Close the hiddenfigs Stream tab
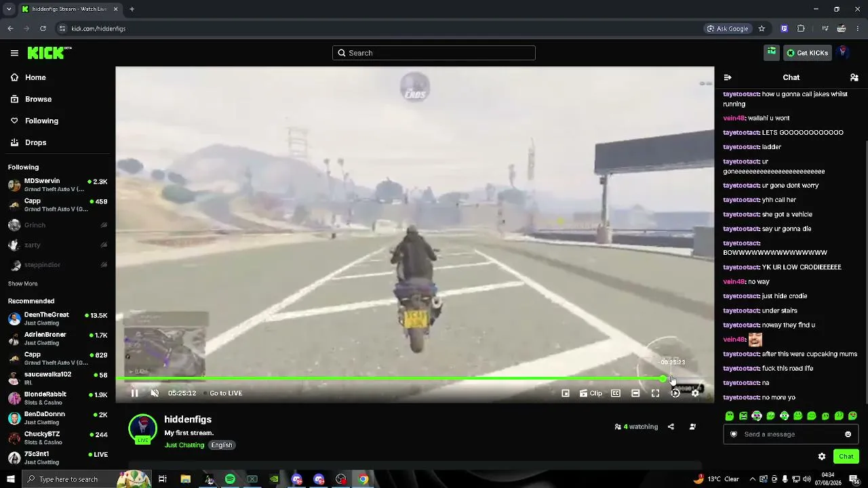This screenshot has height=488, width=868. point(115,9)
